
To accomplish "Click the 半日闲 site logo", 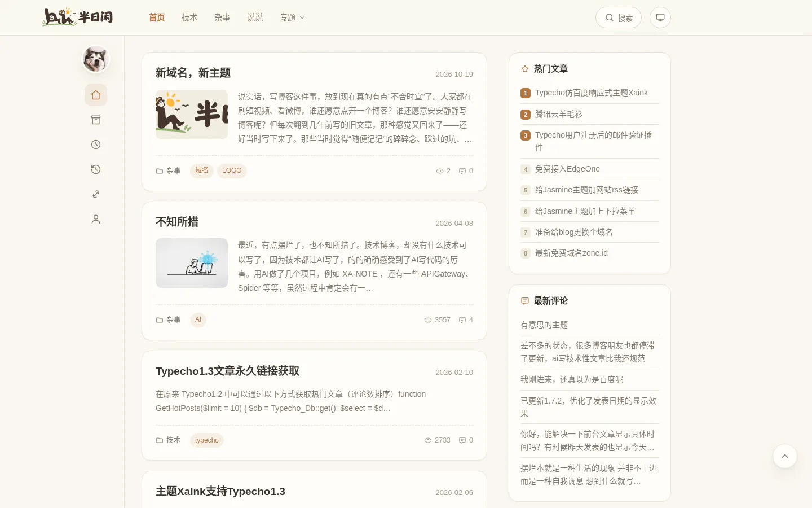I will [77, 17].
